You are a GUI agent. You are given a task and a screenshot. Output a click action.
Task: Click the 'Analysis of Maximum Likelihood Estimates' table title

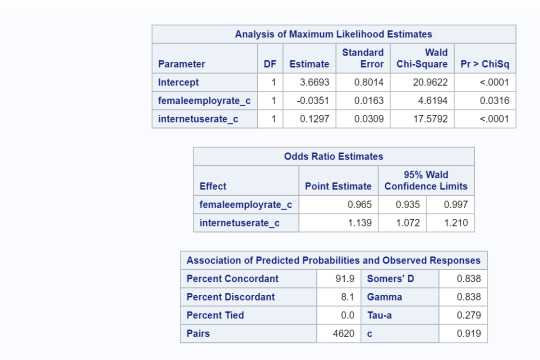pyautogui.click(x=333, y=34)
